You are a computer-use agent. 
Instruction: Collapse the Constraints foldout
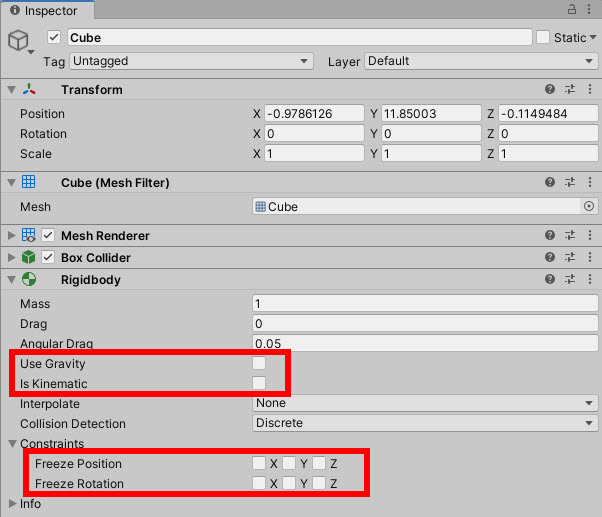[x=12, y=444]
